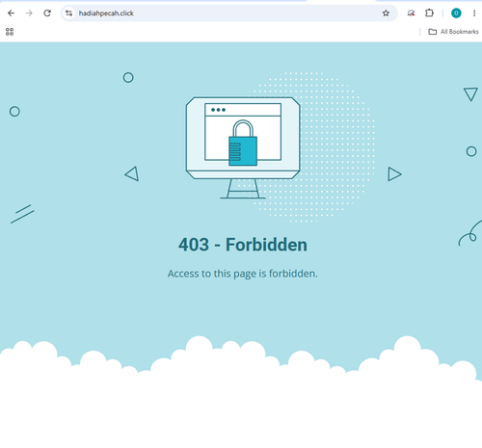Open the Chrome three-dot menu
The height and width of the screenshot is (448, 482).
[x=474, y=13]
